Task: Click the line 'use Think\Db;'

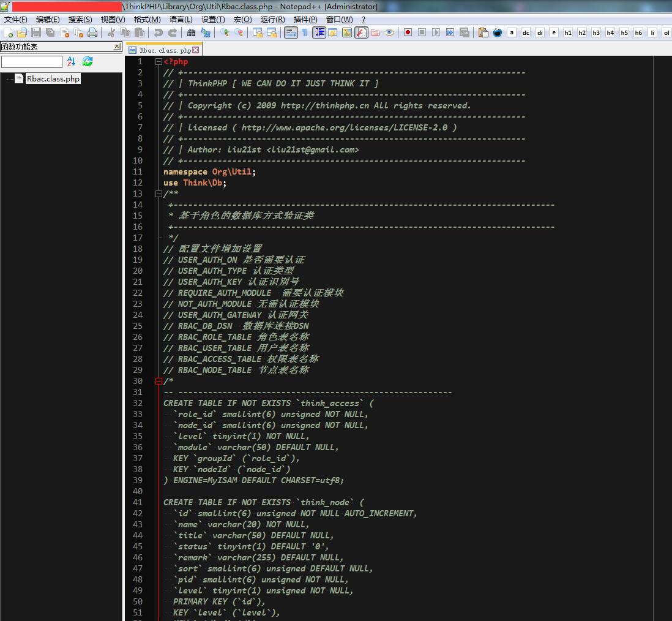Action: [195, 183]
